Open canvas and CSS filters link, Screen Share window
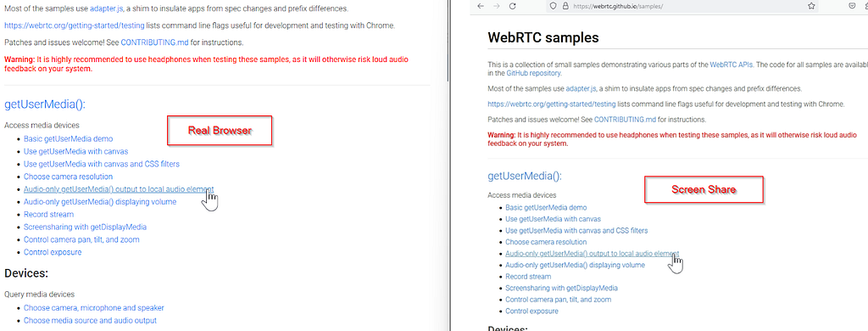The height and width of the screenshot is (331, 868). pyautogui.click(x=576, y=230)
